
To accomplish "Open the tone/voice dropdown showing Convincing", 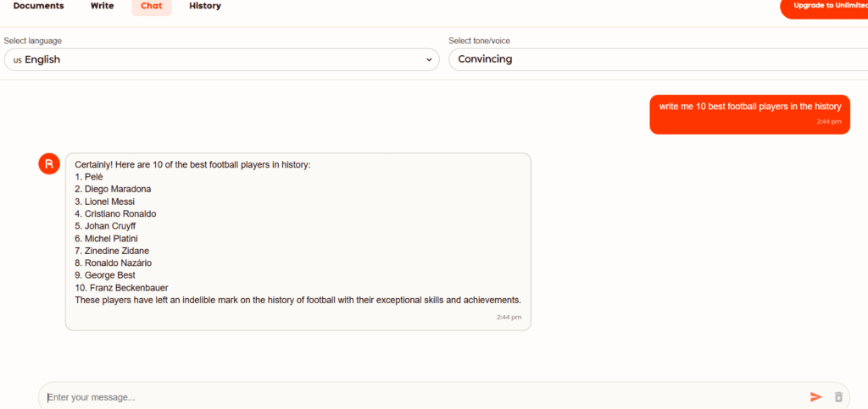I will (x=657, y=59).
